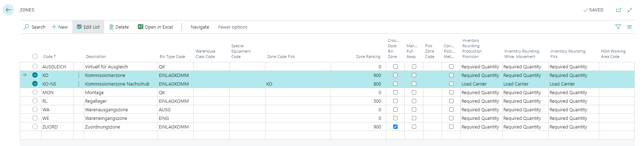Click the Zuordnungszone description cell
Screen dimensions: 644x146
pos(121,127)
